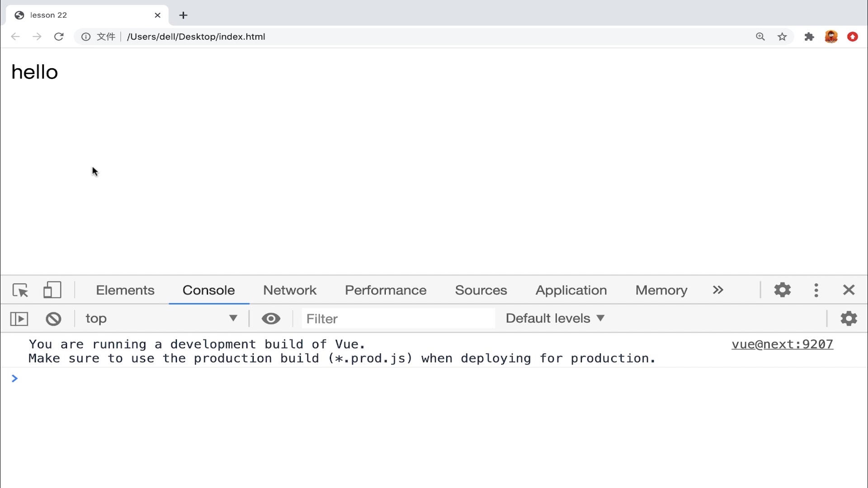The height and width of the screenshot is (488, 868).
Task: Open a new browser tab
Action: 183,15
